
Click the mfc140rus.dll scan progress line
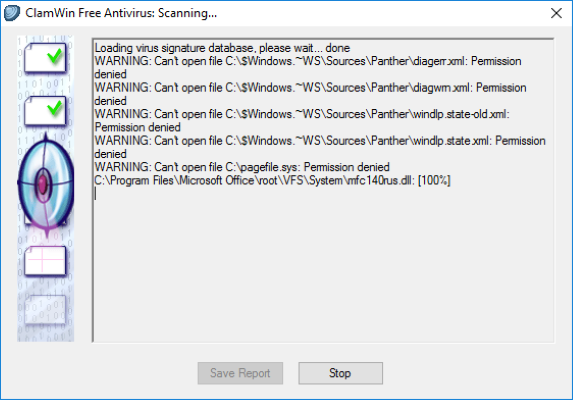pyautogui.click(x=272, y=180)
